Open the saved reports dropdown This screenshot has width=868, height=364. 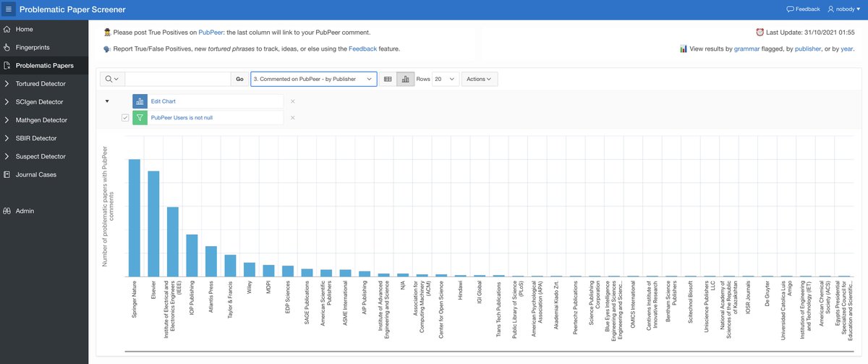314,79
